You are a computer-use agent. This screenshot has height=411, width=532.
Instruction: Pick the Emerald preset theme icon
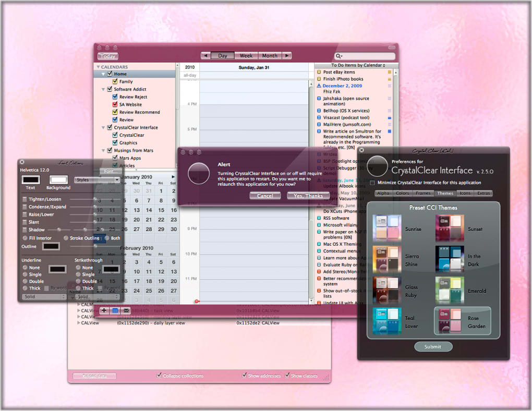click(x=449, y=290)
